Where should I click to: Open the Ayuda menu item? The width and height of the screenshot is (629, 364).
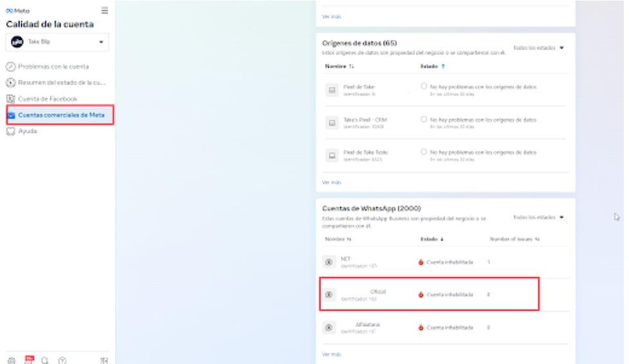coord(27,131)
